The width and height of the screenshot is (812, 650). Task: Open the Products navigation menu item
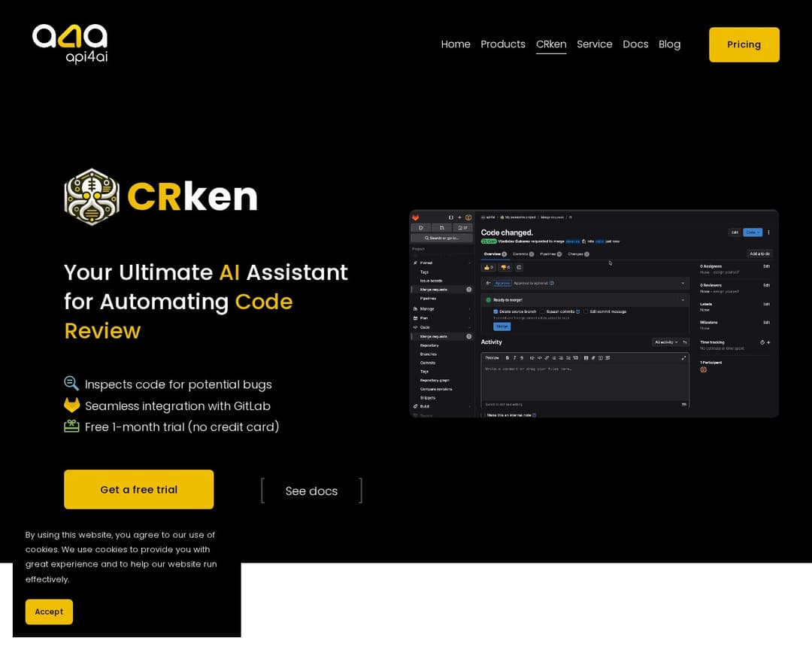pos(503,44)
